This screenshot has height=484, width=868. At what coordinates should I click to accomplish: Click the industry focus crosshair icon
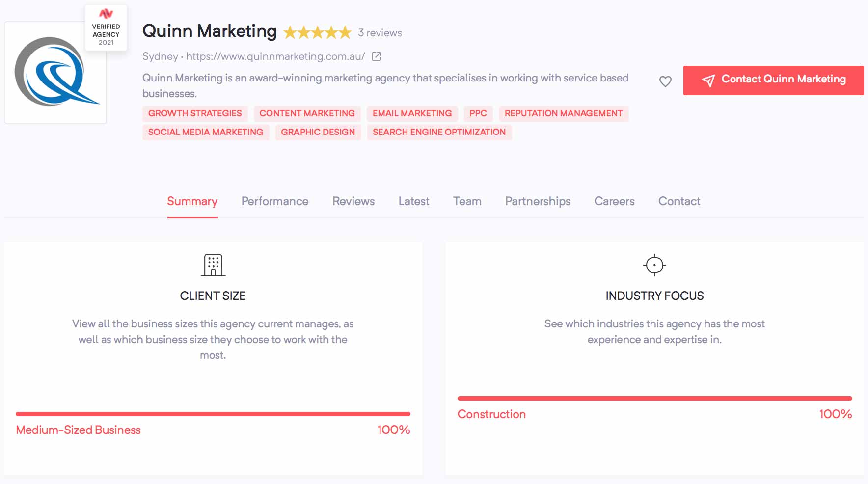point(654,265)
